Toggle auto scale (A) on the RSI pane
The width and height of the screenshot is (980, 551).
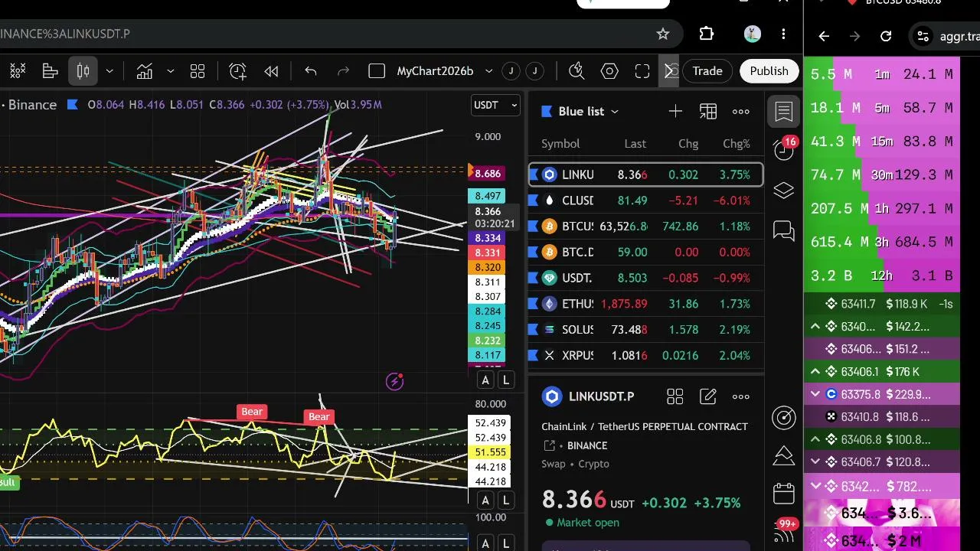click(x=485, y=500)
